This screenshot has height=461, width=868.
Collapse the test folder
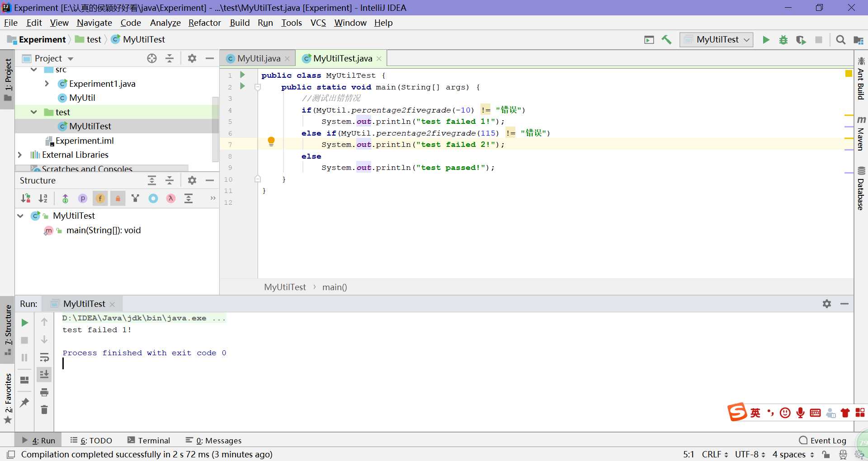click(x=34, y=112)
